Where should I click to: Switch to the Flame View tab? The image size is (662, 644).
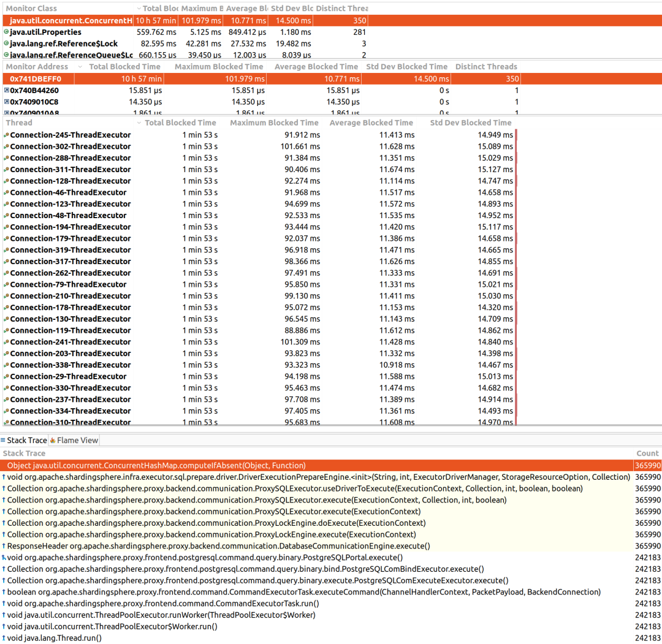[74, 440]
